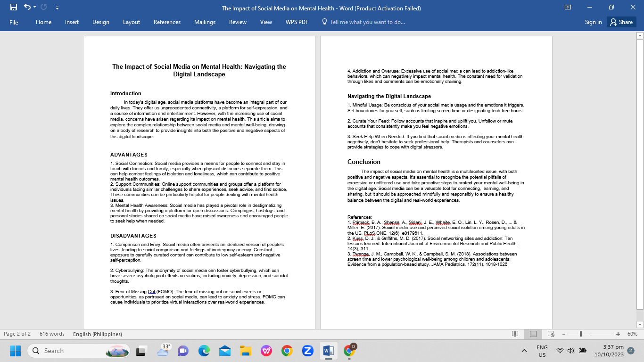The image size is (644, 362).
Task: Click the Sign in link
Action: coord(593,22)
